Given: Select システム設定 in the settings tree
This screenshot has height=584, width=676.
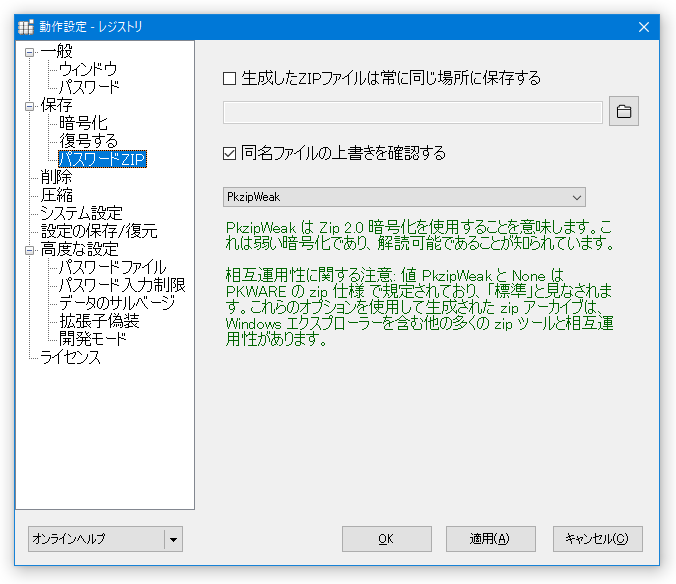Looking at the screenshot, I should point(81,213).
